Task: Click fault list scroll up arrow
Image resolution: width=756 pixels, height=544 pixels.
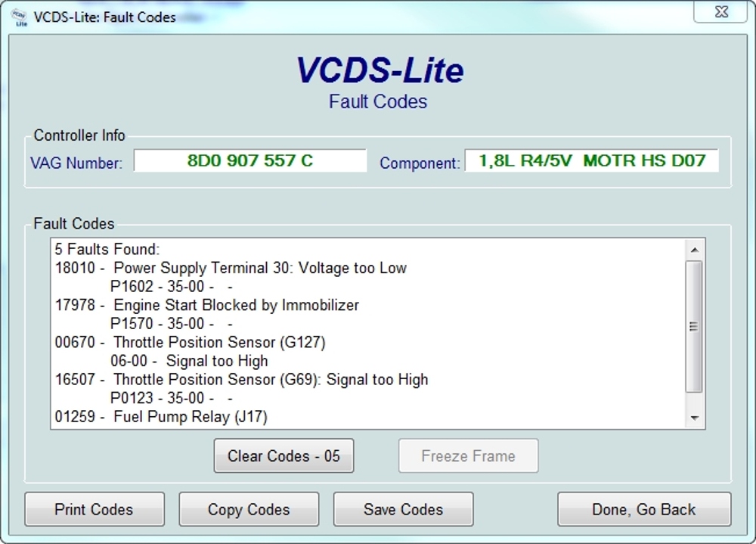Action: [x=694, y=250]
